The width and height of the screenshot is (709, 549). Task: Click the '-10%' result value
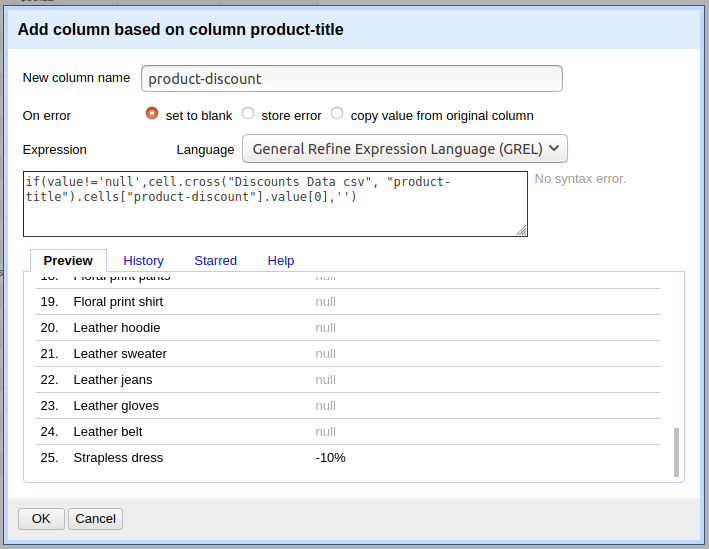330,458
